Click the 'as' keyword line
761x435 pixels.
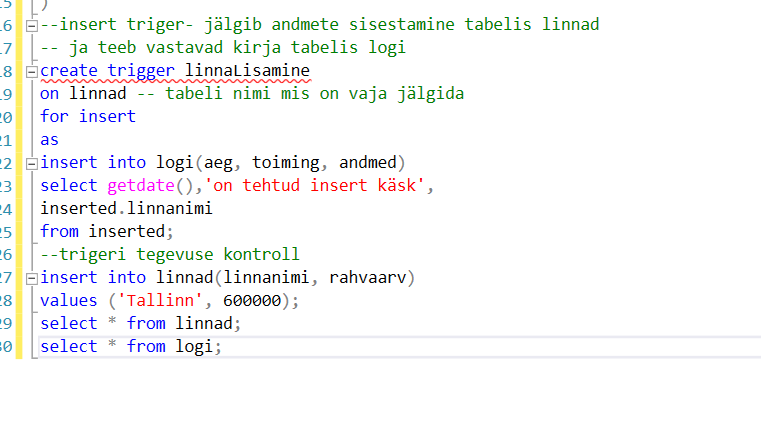[50, 140]
